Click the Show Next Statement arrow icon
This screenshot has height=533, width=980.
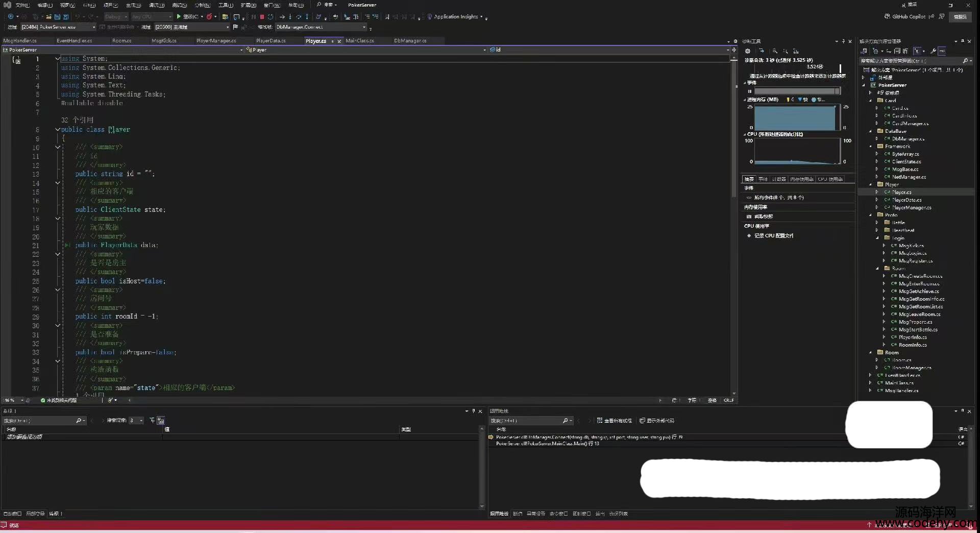(x=282, y=16)
